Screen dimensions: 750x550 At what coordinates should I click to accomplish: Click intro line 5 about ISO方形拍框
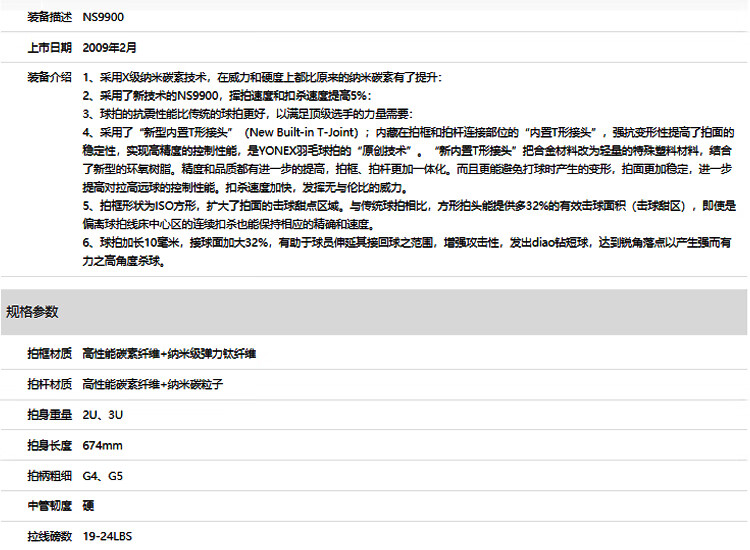(x=409, y=215)
